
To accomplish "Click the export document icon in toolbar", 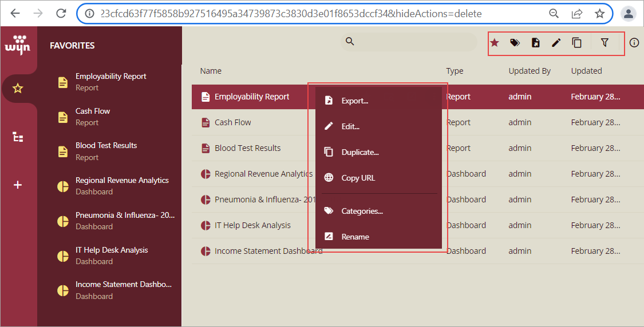I will (x=535, y=42).
